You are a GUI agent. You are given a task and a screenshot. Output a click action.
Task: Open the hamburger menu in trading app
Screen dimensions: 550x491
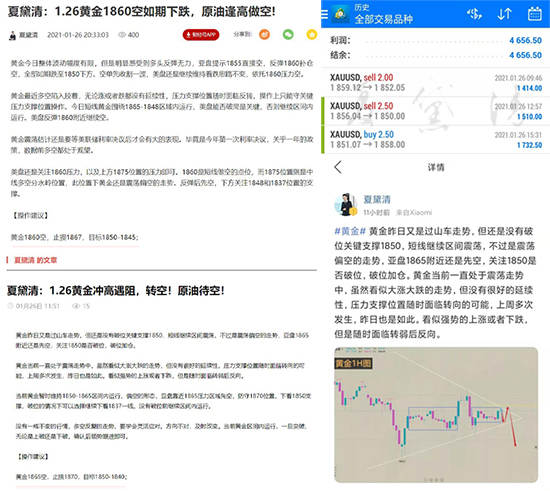click(x=324, y=14)
